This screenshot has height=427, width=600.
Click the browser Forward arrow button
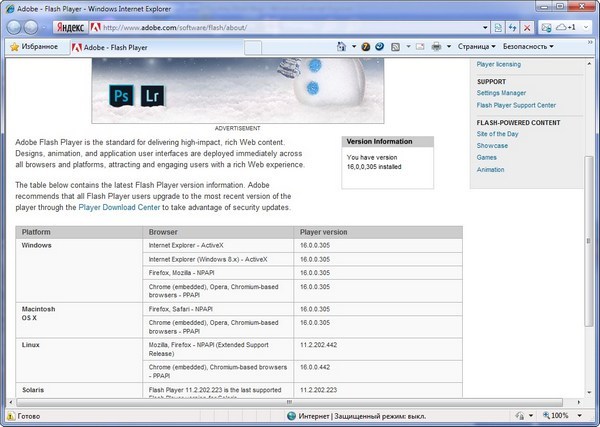pos(31,27)
